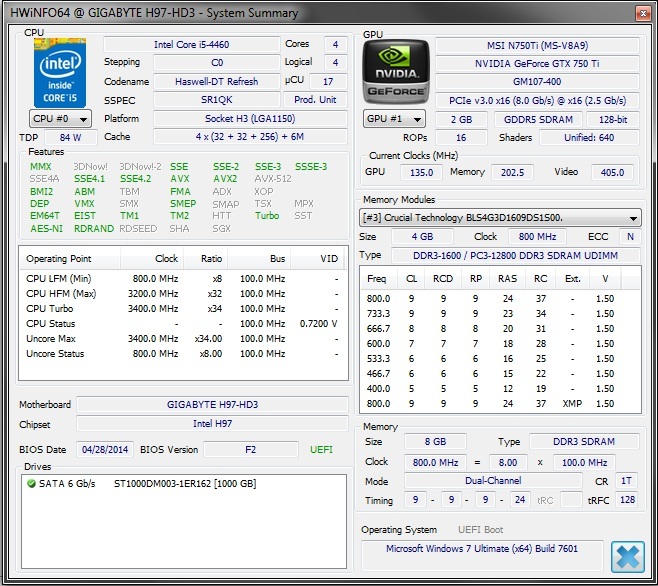Click the DDR3-1600 / PC3-12800 type field

(516, 255)
